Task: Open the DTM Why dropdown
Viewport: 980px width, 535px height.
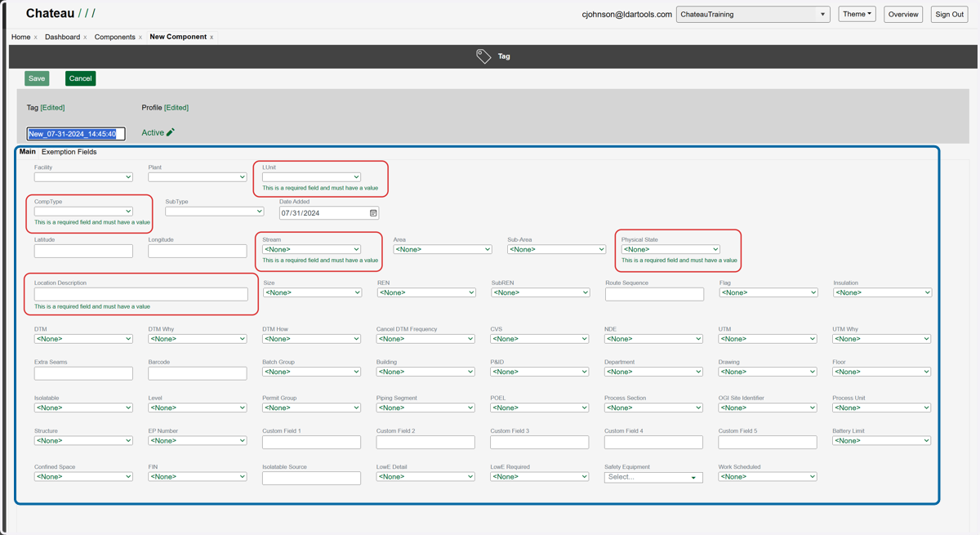Action: tap(197, 338)
